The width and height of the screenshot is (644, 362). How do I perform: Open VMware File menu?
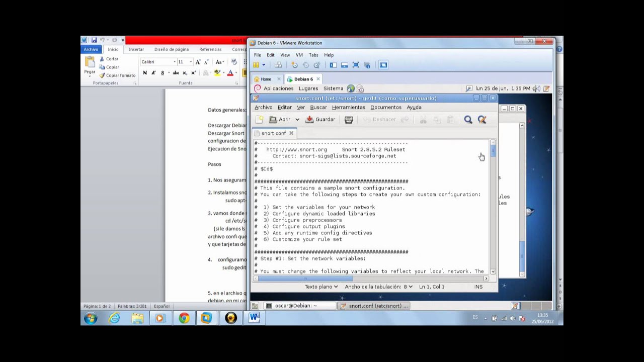[x=257, y=55]
